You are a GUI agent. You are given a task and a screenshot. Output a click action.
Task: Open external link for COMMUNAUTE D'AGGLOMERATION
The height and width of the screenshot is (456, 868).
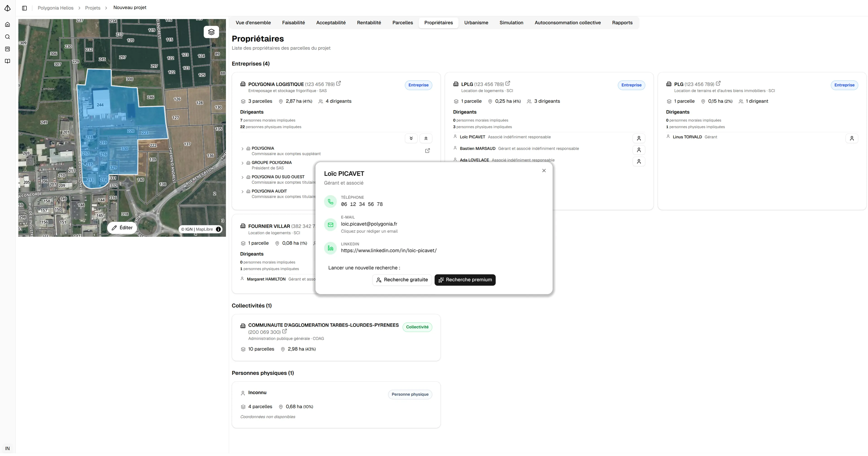pyautogui.click(x=284, y=331)
